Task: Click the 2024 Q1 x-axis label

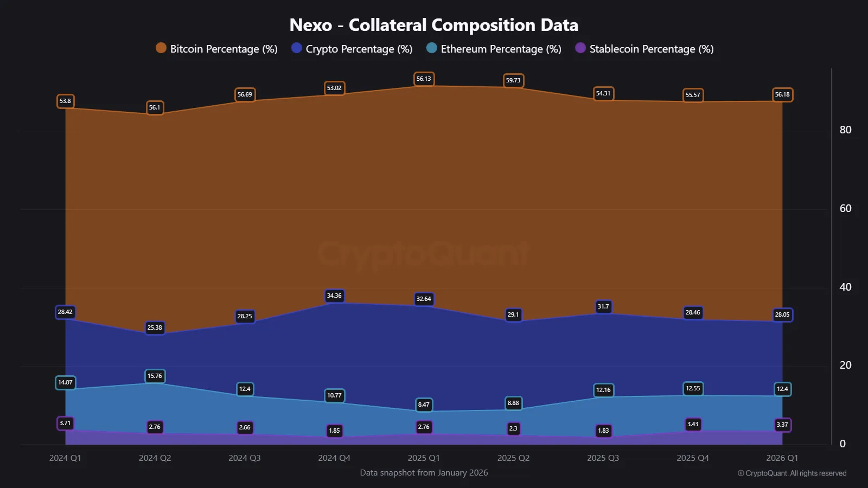Action: click(65, 458)
